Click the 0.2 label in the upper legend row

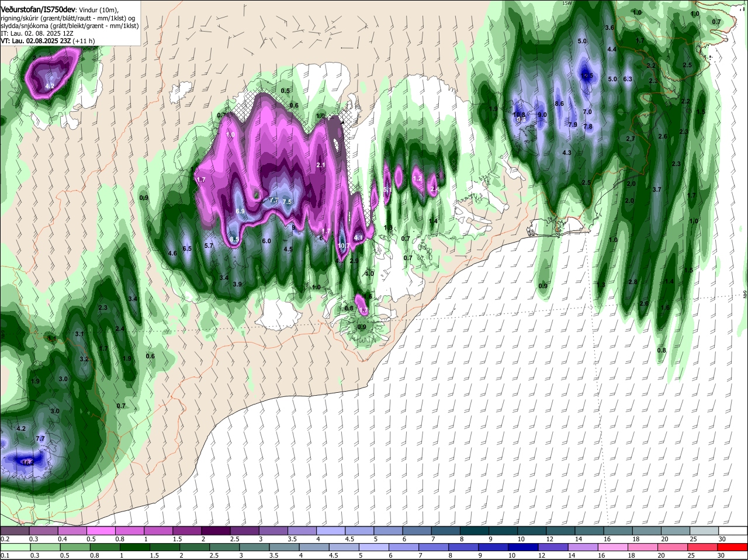point(5,539)
